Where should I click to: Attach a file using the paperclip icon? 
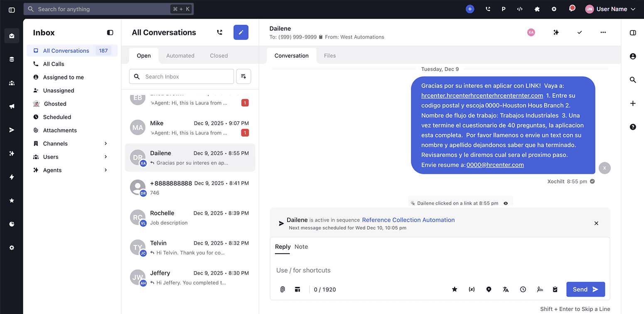tap(283, 289)
